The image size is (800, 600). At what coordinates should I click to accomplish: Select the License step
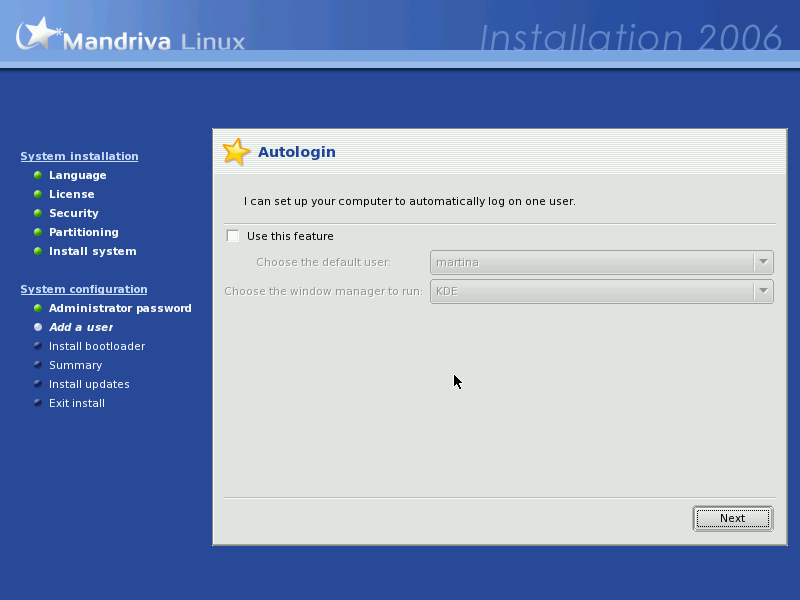point(71,194)
